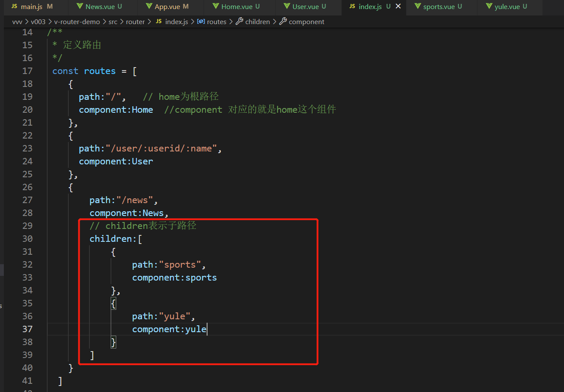Open the News.vue tab
Viewport: 564px width, 392px height.
point(102,6)
